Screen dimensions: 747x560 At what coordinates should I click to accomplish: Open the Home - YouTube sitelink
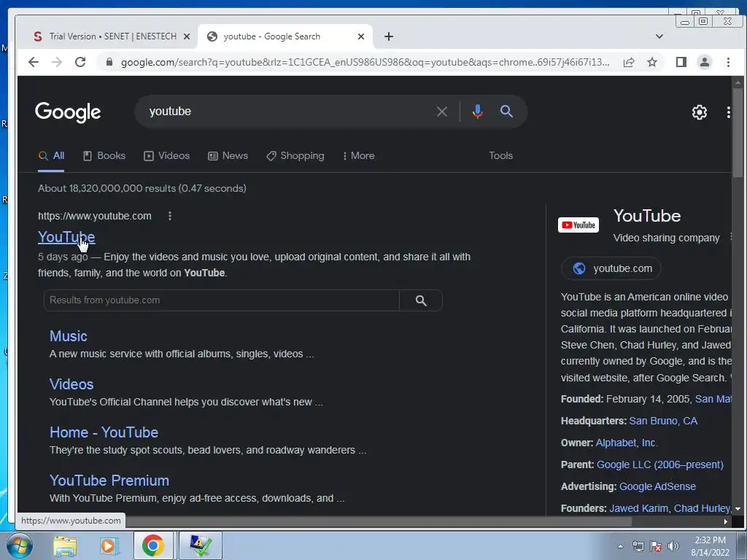[104, 432]
